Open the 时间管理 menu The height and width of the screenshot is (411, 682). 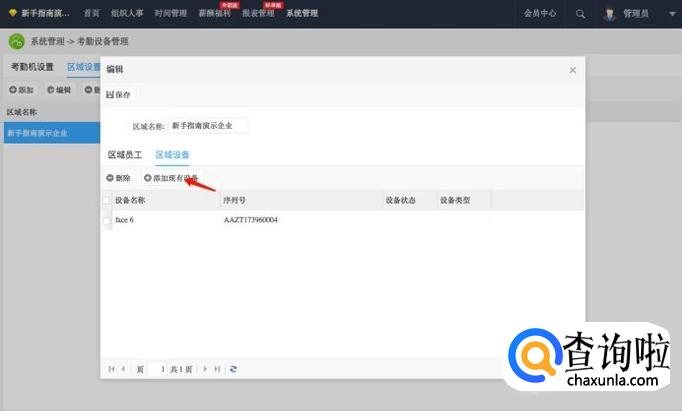171,13
